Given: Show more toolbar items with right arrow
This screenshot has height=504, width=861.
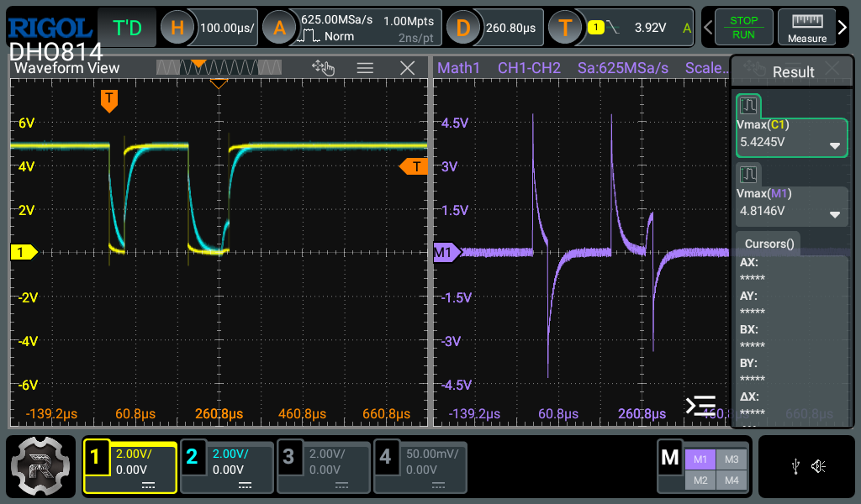Looking at the screenshot, I should pos(843,28).
